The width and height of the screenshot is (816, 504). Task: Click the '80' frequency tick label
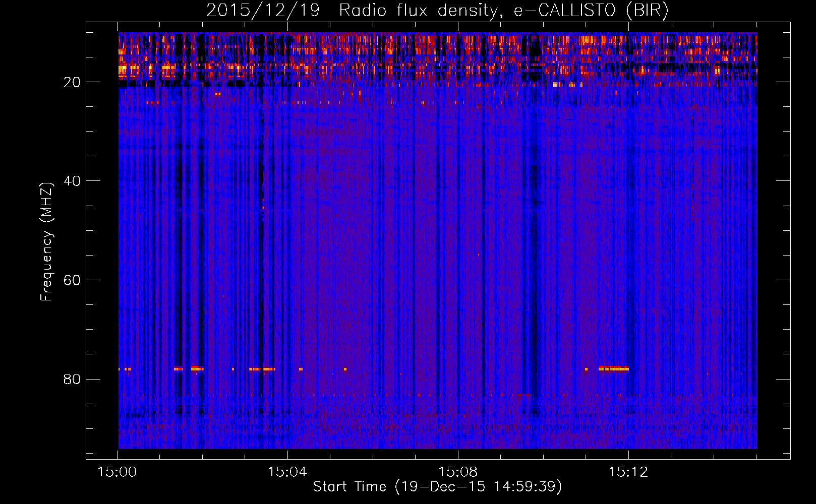(x=72, y=380)
